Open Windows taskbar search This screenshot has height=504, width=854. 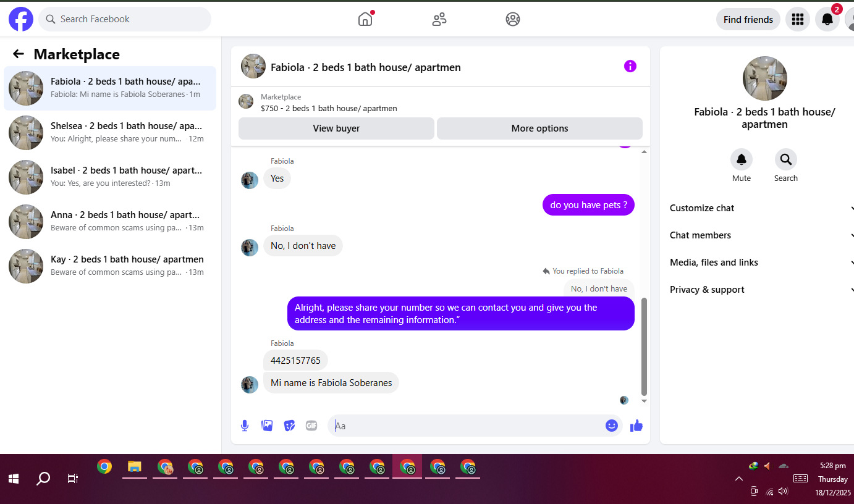tap(43, 479)
